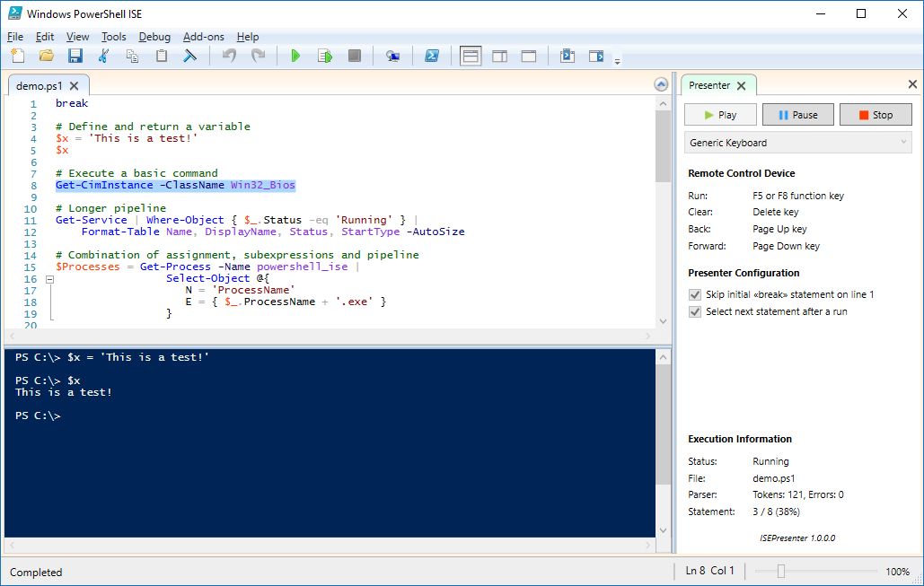Maximize script pane layout icon
Viewport: 924px width, 586px height.
(529, 56)
